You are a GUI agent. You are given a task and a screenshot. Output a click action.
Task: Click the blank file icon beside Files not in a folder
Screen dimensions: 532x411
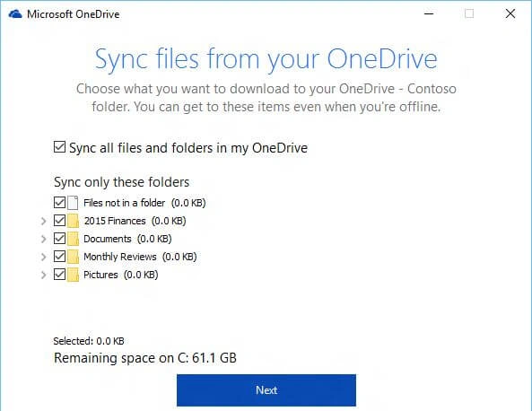pyautogui.click(x=73, y=203)
